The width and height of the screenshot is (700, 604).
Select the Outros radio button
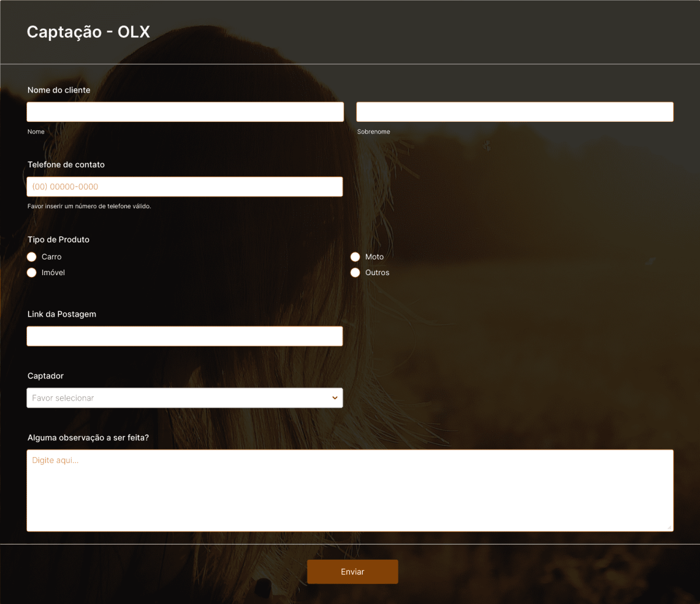pyautogui.click(x=355, y=272)
